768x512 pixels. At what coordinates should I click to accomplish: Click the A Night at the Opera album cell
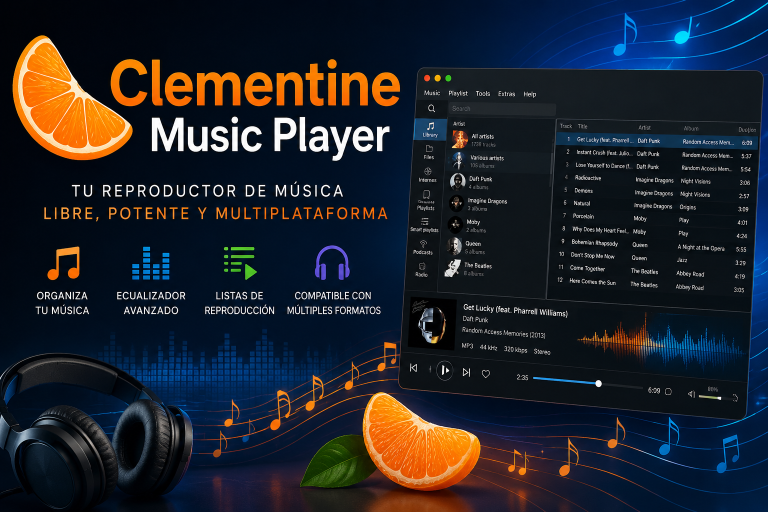701,248
